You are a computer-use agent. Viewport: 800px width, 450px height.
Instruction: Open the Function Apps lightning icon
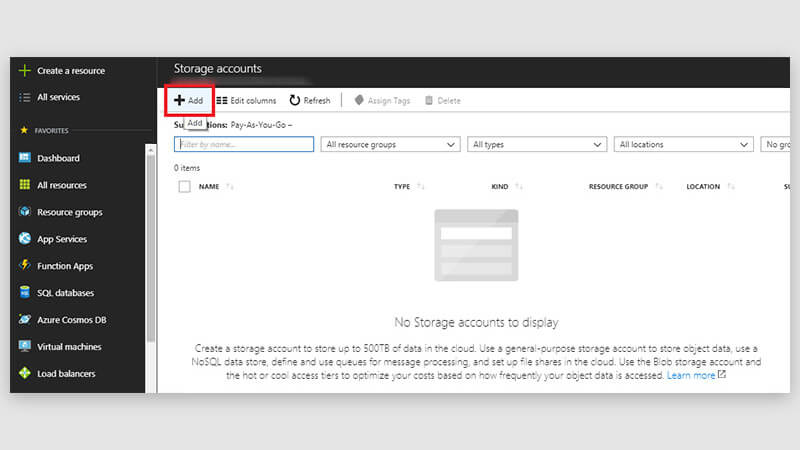[24, 265]
